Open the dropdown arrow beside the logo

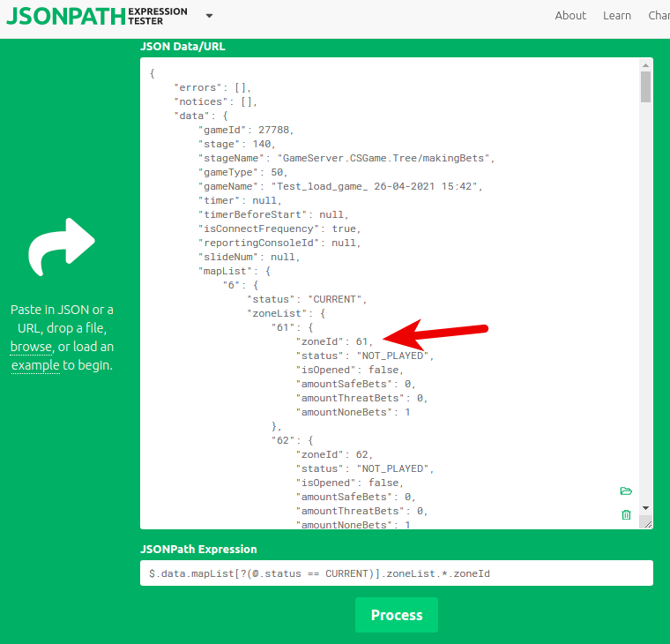tap(209, 16)
